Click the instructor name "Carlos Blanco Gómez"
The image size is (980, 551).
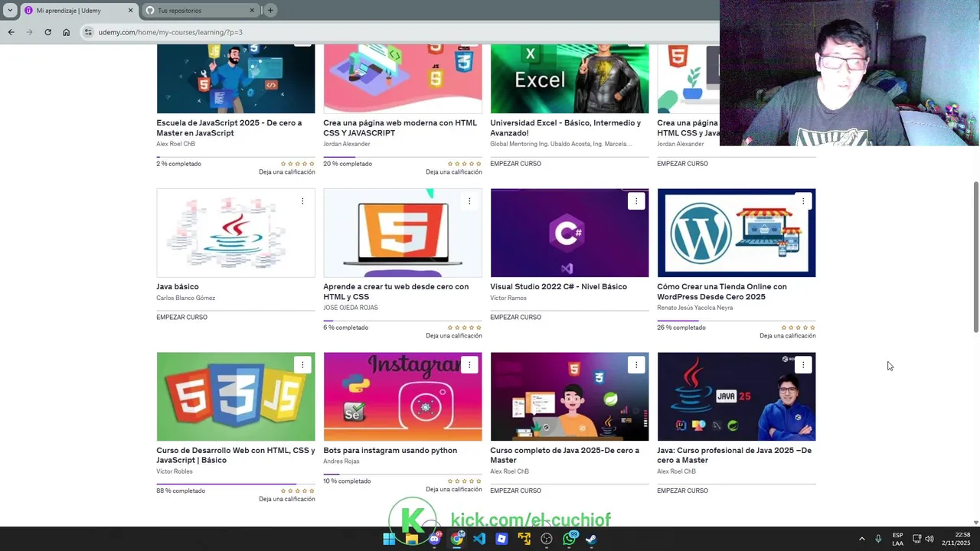coord(186,298)
